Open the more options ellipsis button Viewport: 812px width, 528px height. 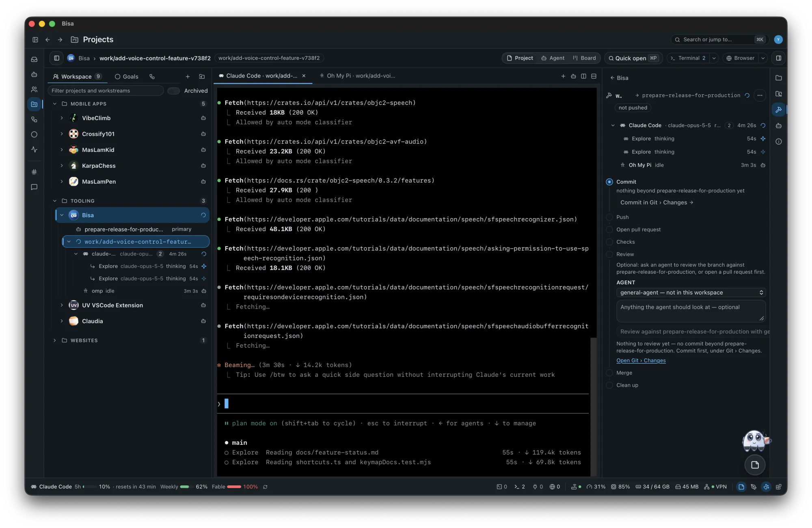tap(760, 95)
